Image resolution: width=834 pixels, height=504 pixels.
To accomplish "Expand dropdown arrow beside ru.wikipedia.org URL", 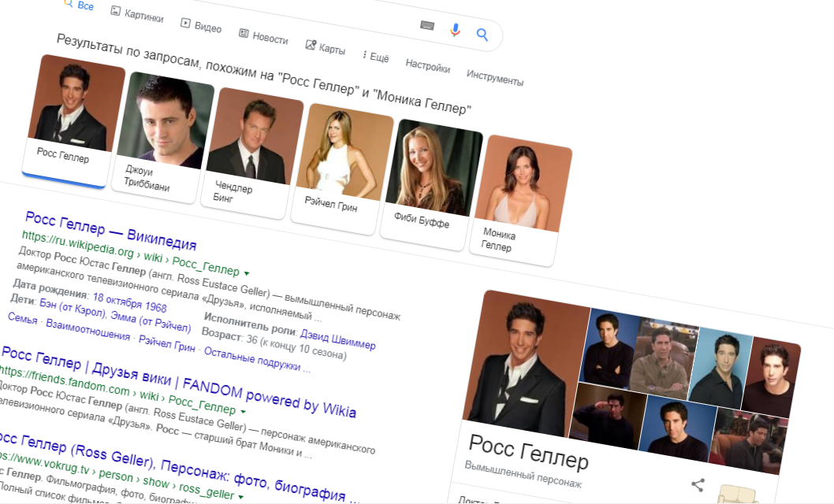I will tap(247, 272).
